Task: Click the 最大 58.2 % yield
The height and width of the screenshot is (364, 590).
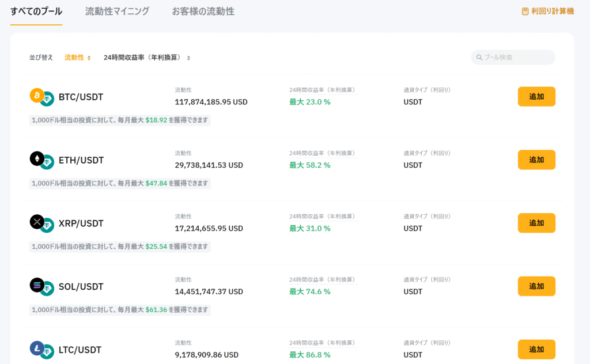Action: tap(309, 165)
